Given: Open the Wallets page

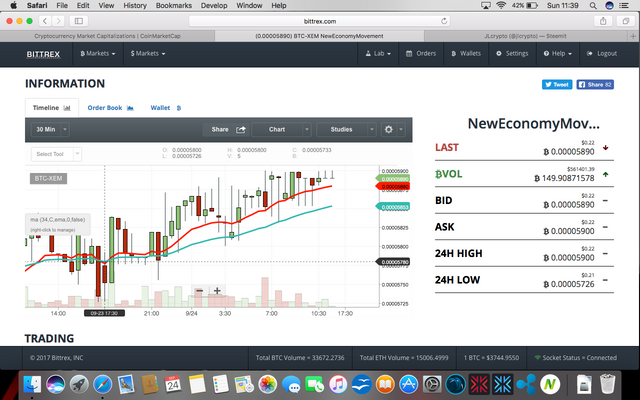Looking at the screenshot, I should pos(466,53).
